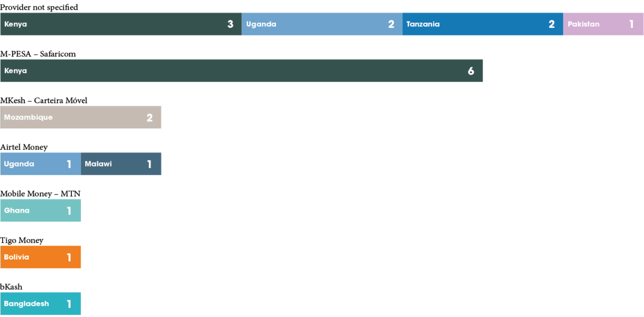Select the value 1 in the Bolivia bar
This screenshot has width=644, height=317.
coord(69,257)
